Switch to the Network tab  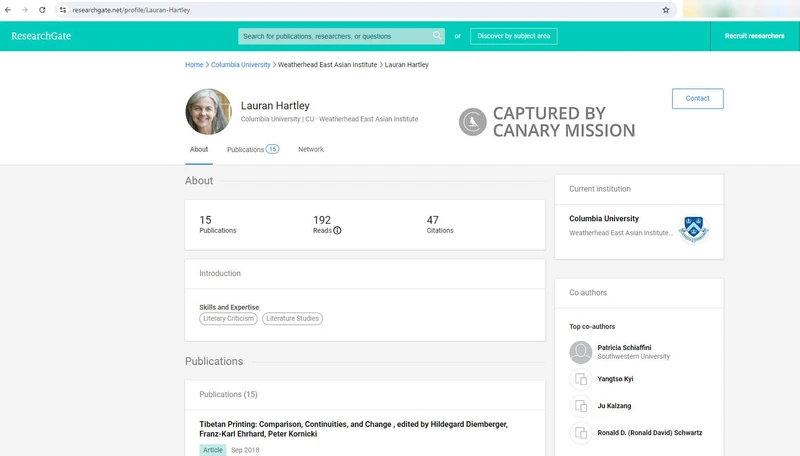point(311,149)
